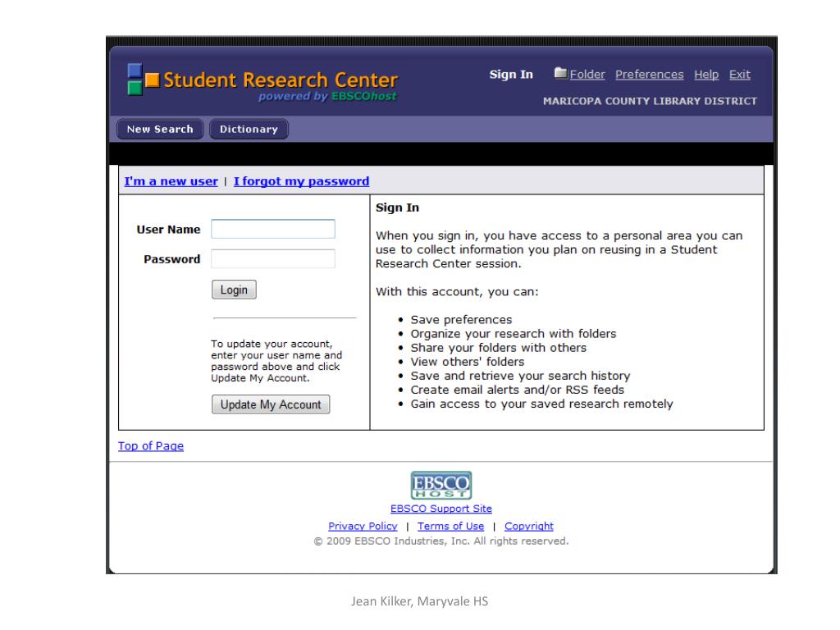
Task: Click the 2009 EBSCO Industries copyright notice
Action: pos(441,541)
